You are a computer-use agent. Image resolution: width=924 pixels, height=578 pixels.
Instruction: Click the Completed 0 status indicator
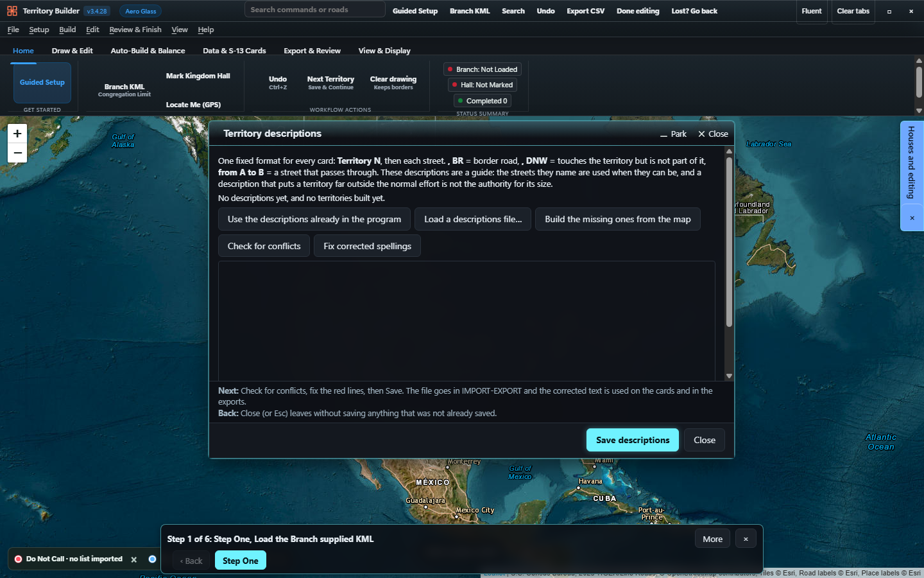tap(483, 101)
